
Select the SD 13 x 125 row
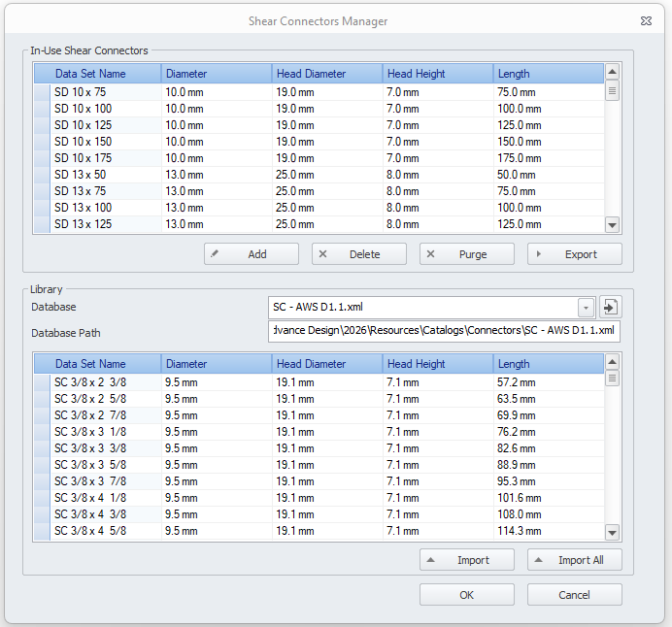[x=319, y=224]
